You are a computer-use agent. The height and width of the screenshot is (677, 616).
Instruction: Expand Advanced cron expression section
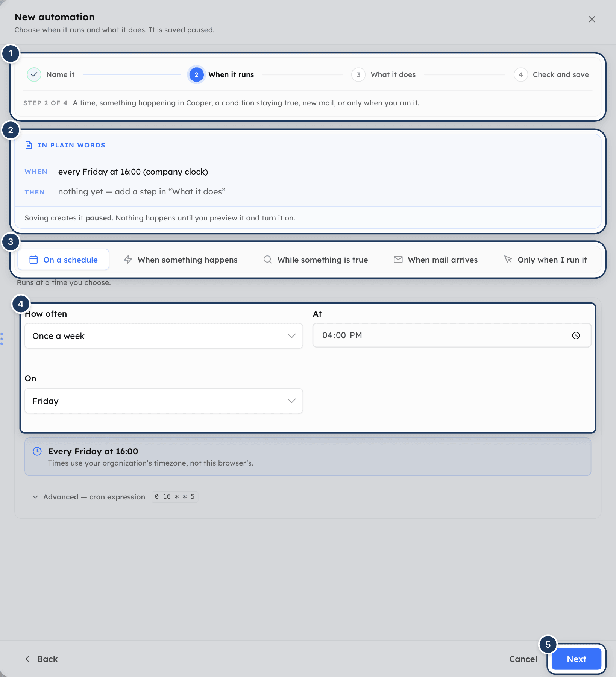coord(89,497)
